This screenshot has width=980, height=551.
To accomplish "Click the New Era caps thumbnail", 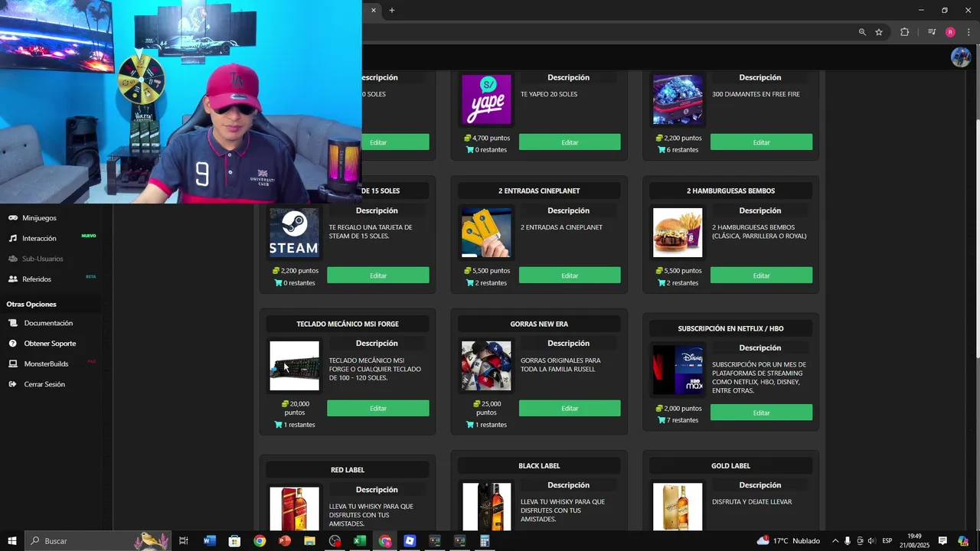I will (x=486, y=366).
